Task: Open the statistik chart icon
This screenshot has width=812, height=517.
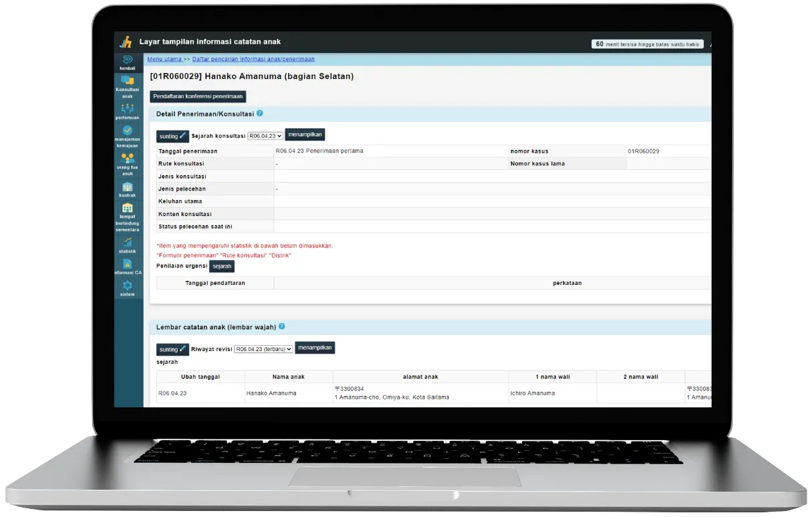Action: tap(127, 243)
